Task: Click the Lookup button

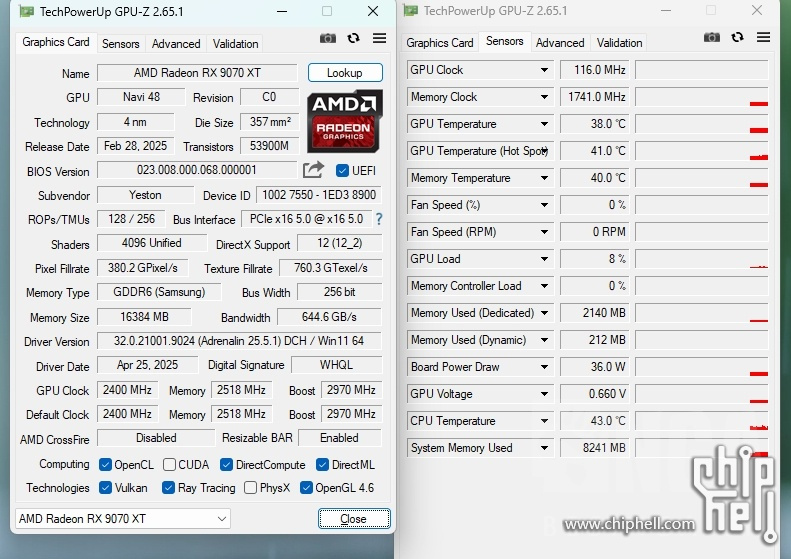Action: click(345, 73)
